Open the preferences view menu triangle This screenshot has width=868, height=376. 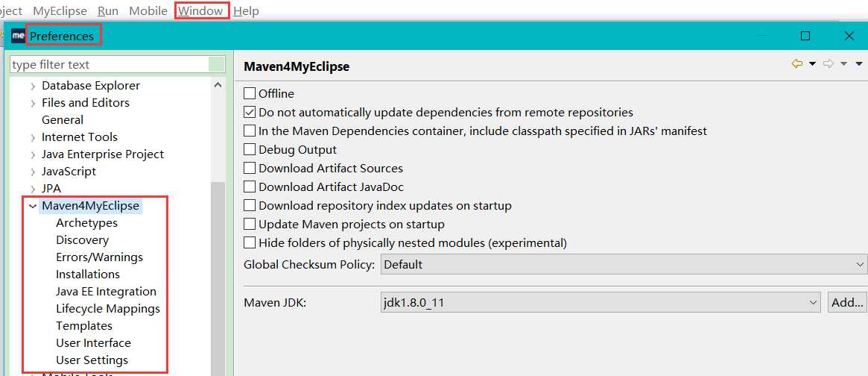pyautogui.click(x=859, y=64)
